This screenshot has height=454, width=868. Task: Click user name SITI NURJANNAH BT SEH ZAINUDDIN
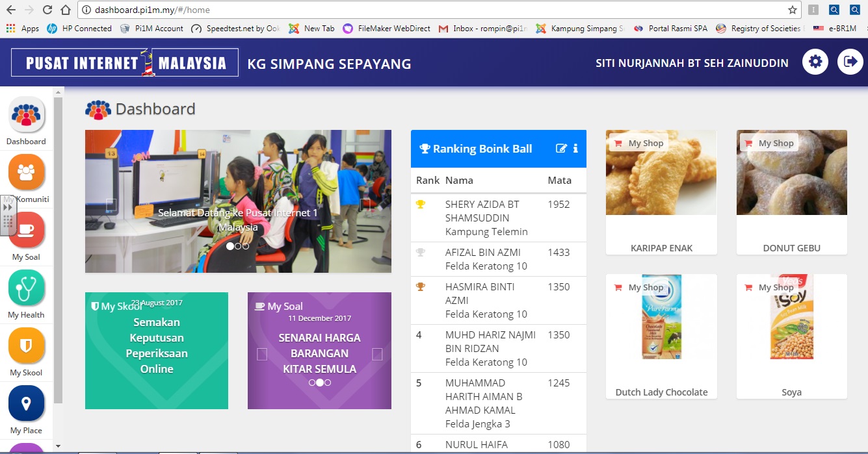(692, 63)
